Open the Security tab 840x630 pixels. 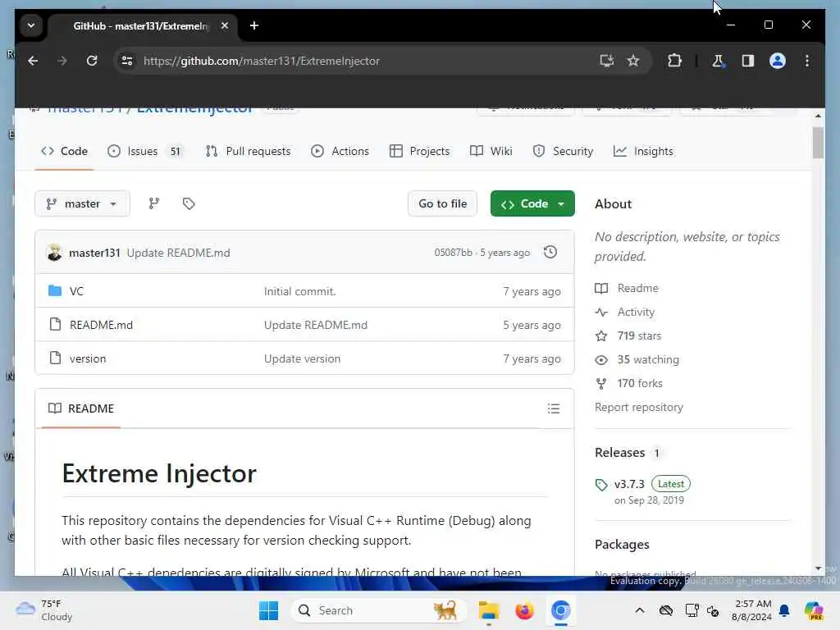[x=563, y=151]
